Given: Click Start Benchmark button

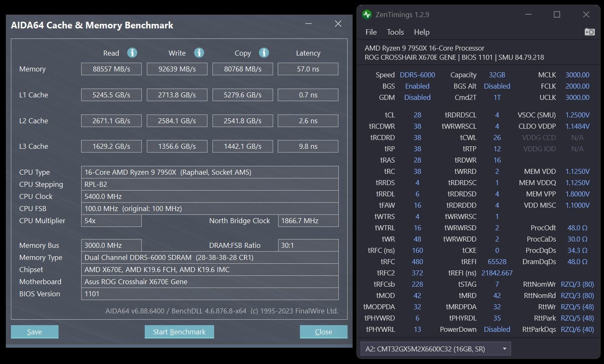Looking at the screenshot, I should (179, 332).
